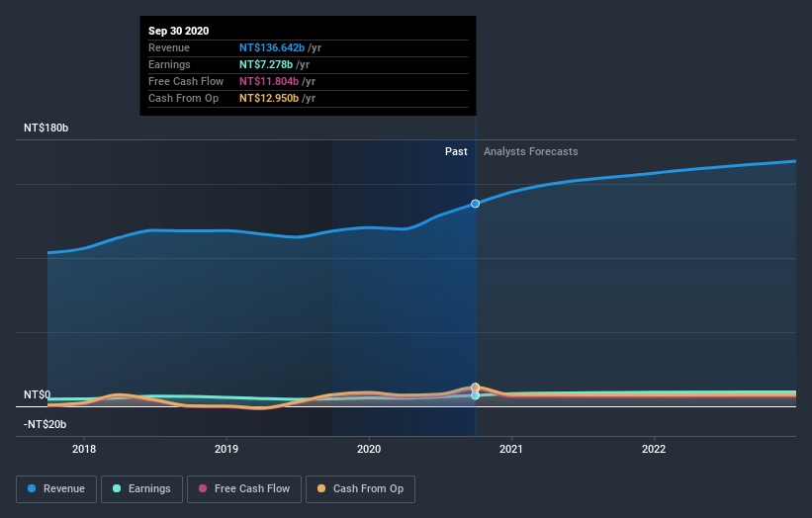Click the NT$12.950b cash from op value
Image resolution: width=812 pixels, height=518 pixels.
pyautogui.click(x=269, y=98)
